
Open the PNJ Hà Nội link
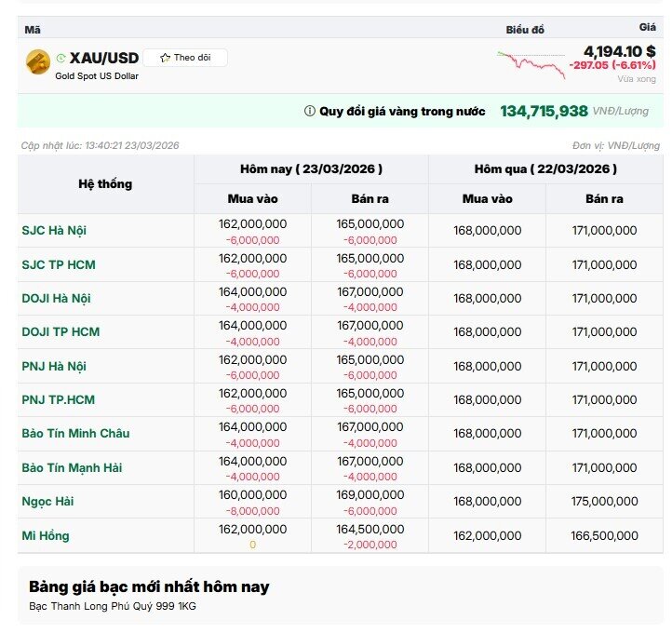tap(54, 367)
